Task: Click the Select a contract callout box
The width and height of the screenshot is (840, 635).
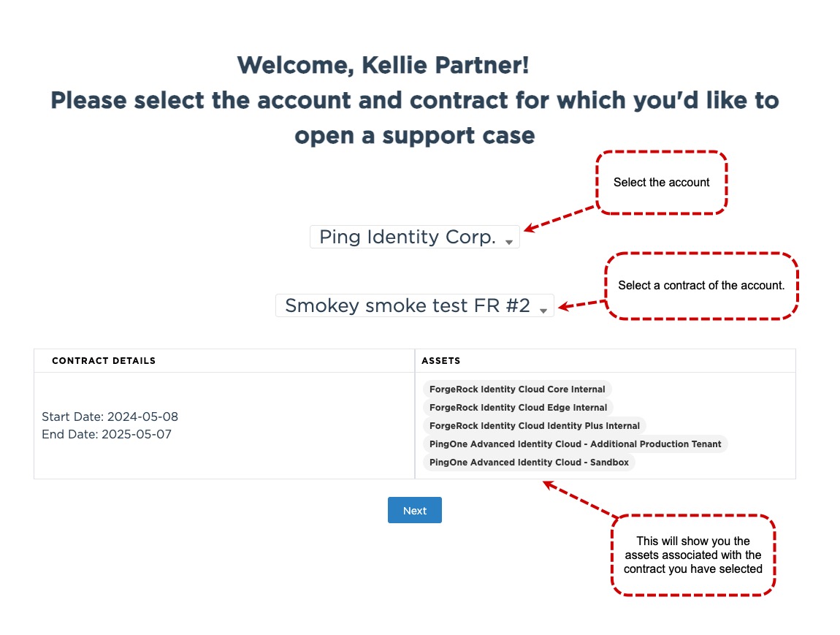Action: pyautogui.click(x=701, y=285)
